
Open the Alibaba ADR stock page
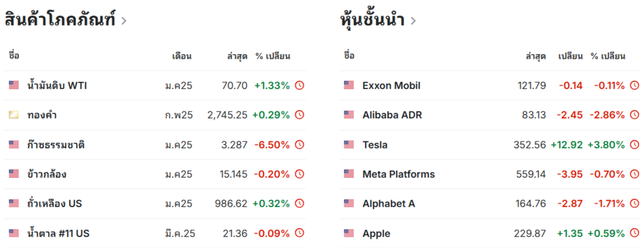(392, 115)
